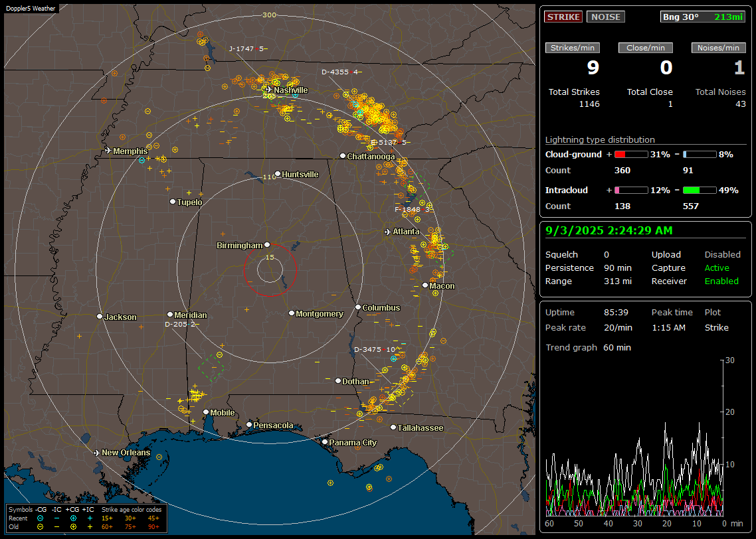
Task: Click the New Orleans airplane icon
Action: click(97, 453)
